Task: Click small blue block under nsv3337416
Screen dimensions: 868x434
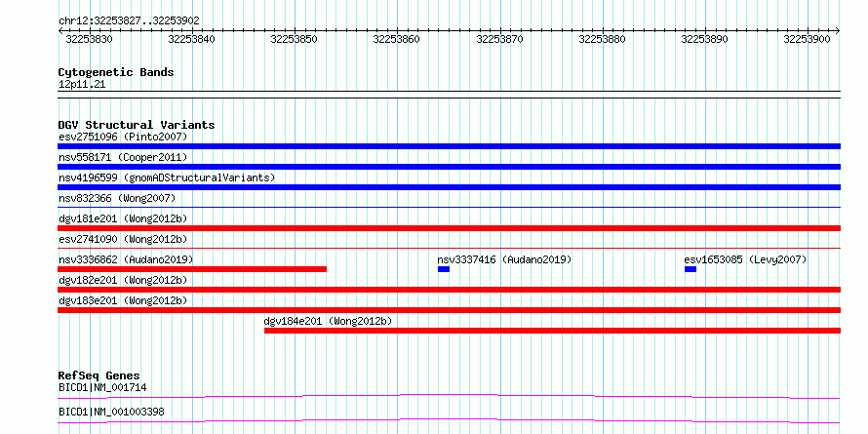Action: coord(444,269)
